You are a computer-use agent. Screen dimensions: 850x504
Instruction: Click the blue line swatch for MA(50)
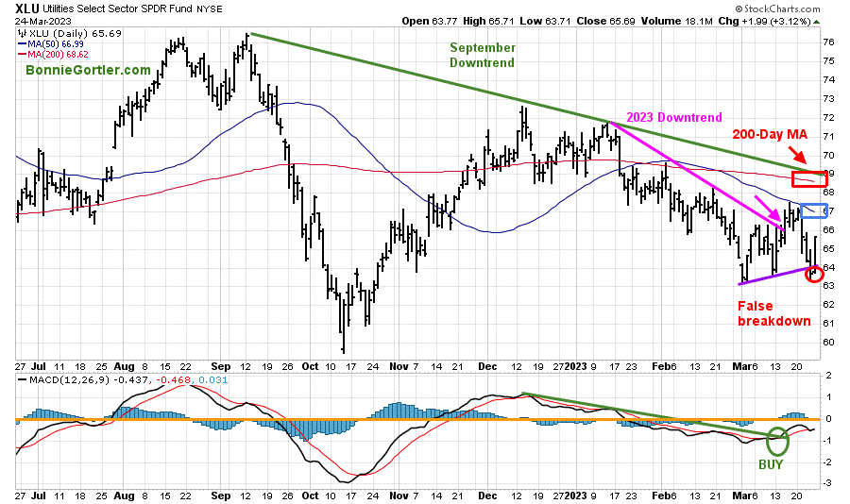tap(23, 44)
